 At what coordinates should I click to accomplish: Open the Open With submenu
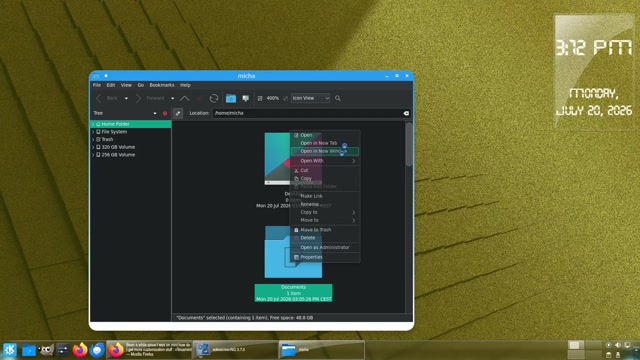[325, 161]
